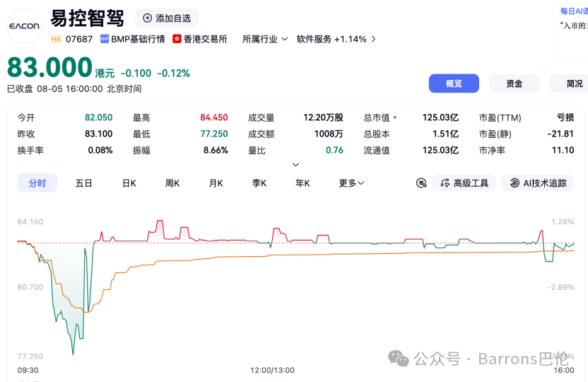Click arrow next to 软件服务 +1.14%
The width and height of the screenshot is (588, 382).
[x=373, y=39]
